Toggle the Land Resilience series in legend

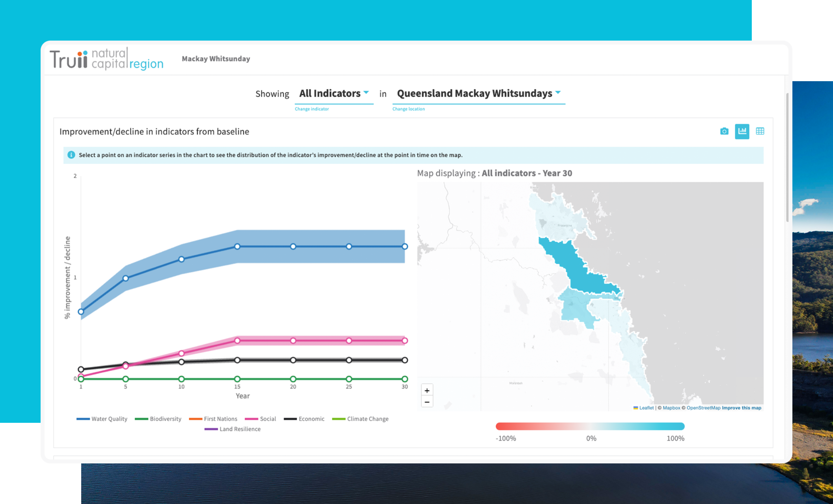pyautogui.click(x=232, y=429)
